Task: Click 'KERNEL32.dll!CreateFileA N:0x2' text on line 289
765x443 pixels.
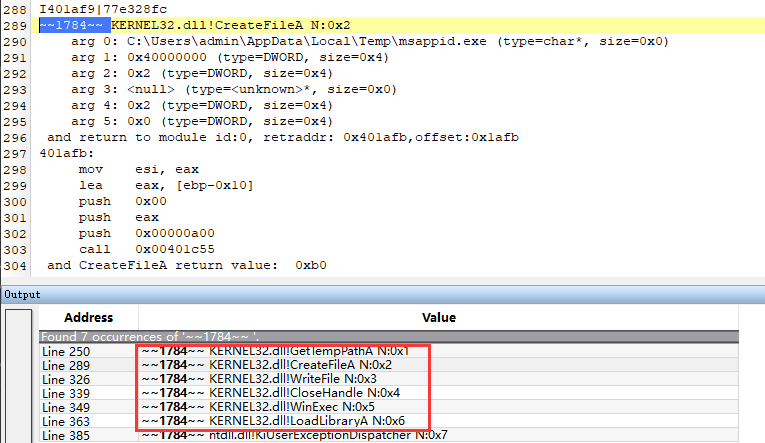Action: click(231, 25)
